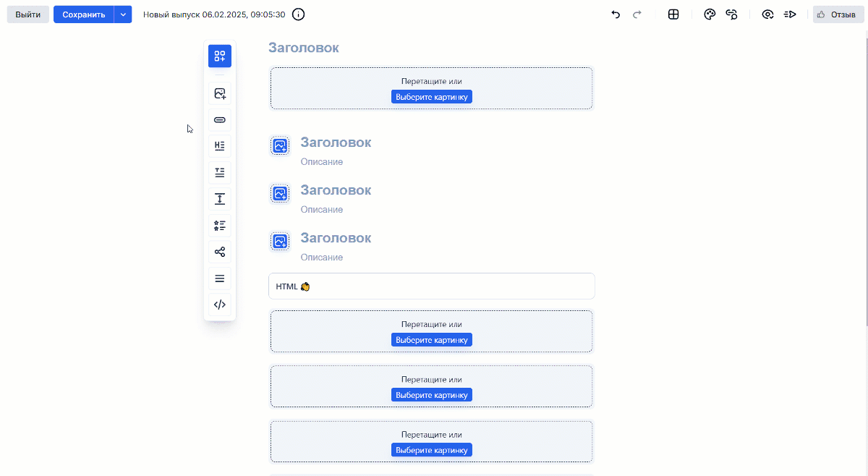The width and height of the screenshot is (868, 476).
Task: Click the info icon next to issue title
Action: pyautogui.click(x=298, y=14)
